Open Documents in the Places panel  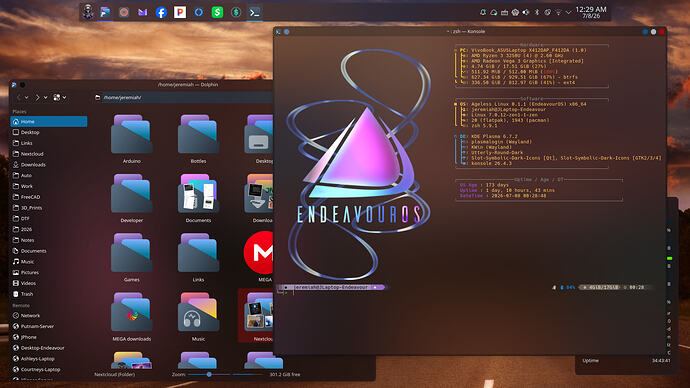coord(48,251)
